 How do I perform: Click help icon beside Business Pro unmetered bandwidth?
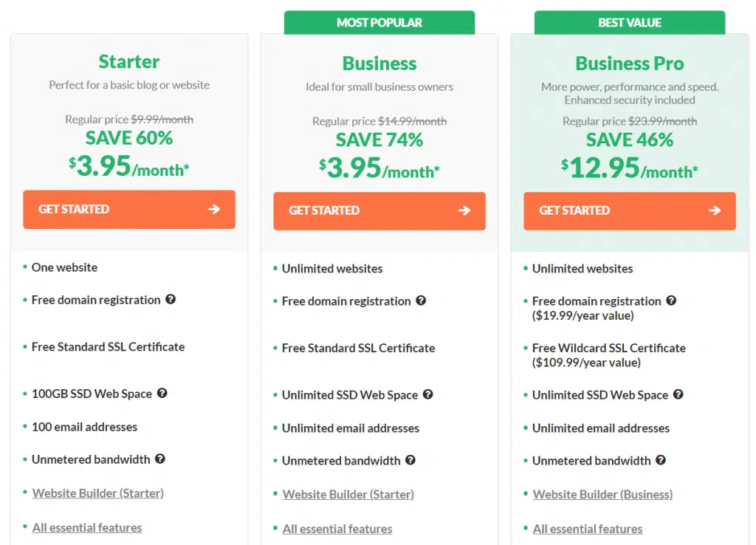tap(661, 459)
